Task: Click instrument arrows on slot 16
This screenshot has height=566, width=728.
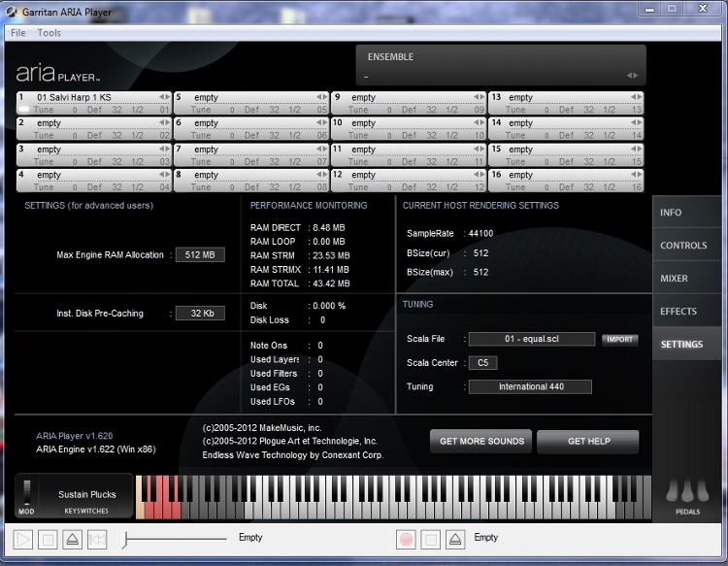Action: [637, 174]
